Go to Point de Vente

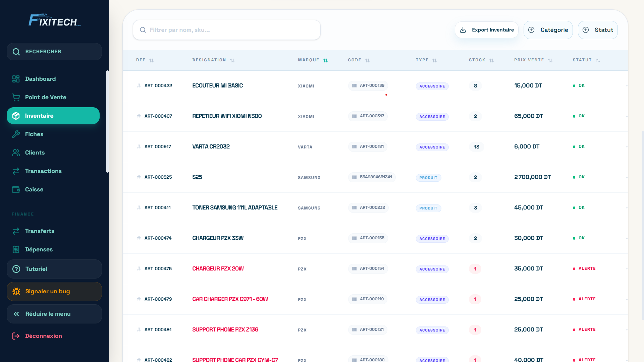pos(53,97)
